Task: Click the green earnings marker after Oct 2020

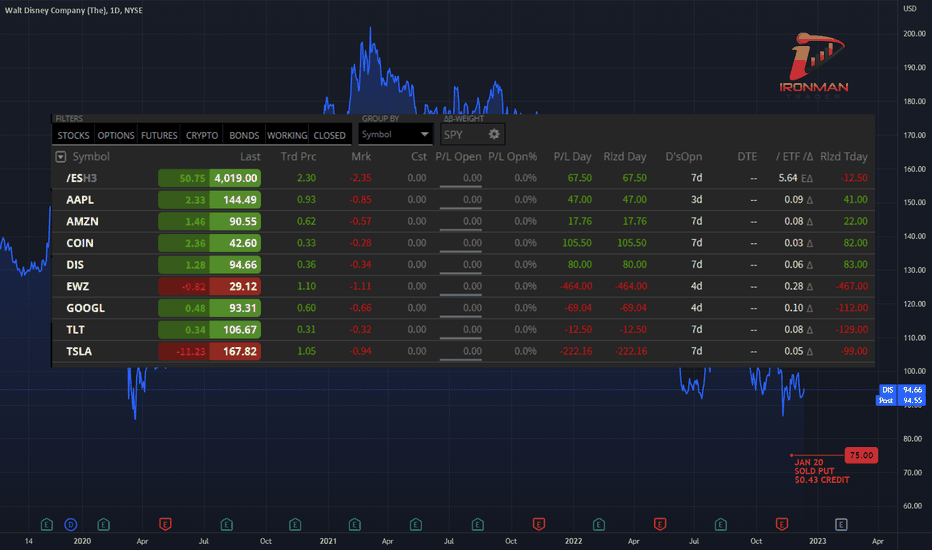Action: (x=295, y=524)
